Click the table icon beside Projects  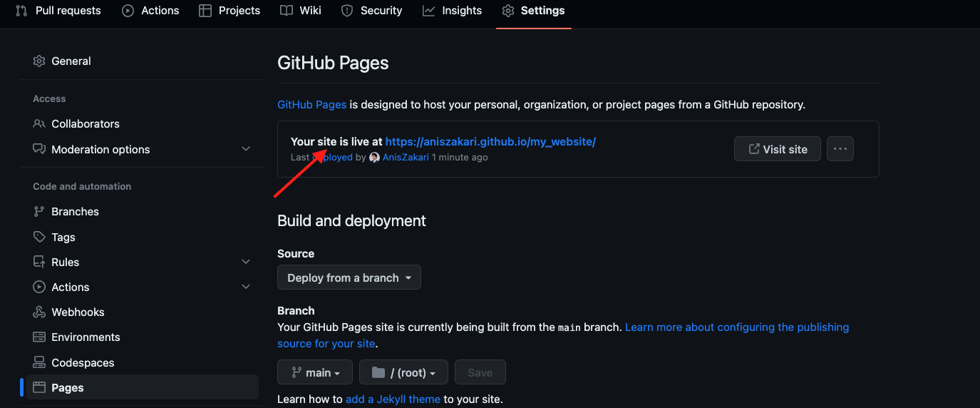pos(205,11)
